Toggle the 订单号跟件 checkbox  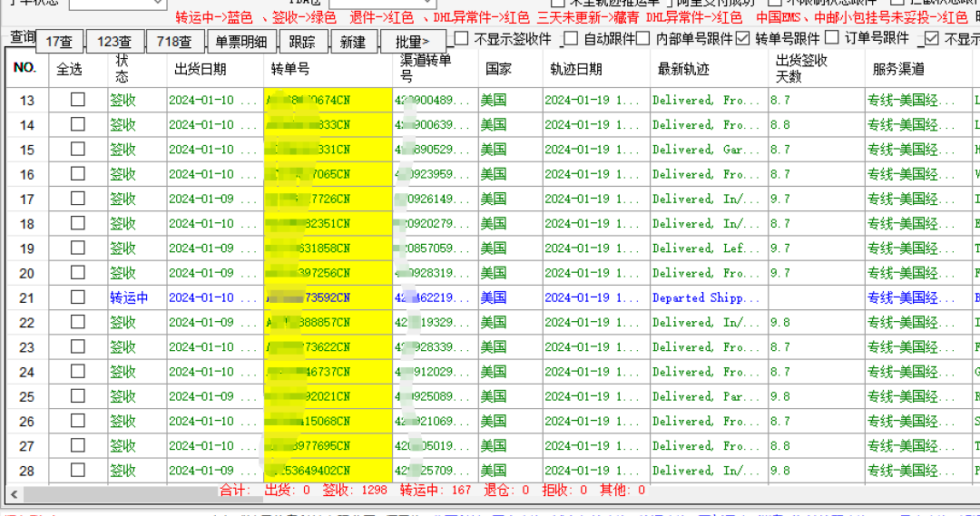tap(831, 38)
